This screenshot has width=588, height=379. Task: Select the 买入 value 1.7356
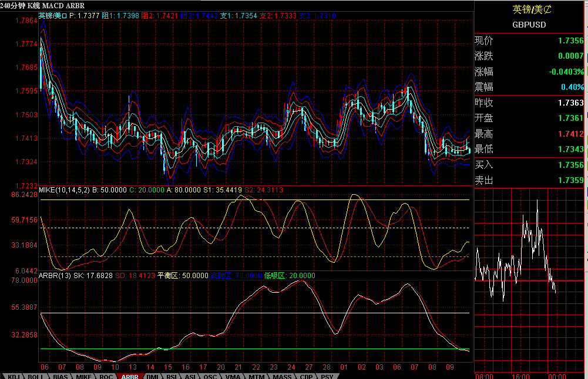click(x=570, y=165)
